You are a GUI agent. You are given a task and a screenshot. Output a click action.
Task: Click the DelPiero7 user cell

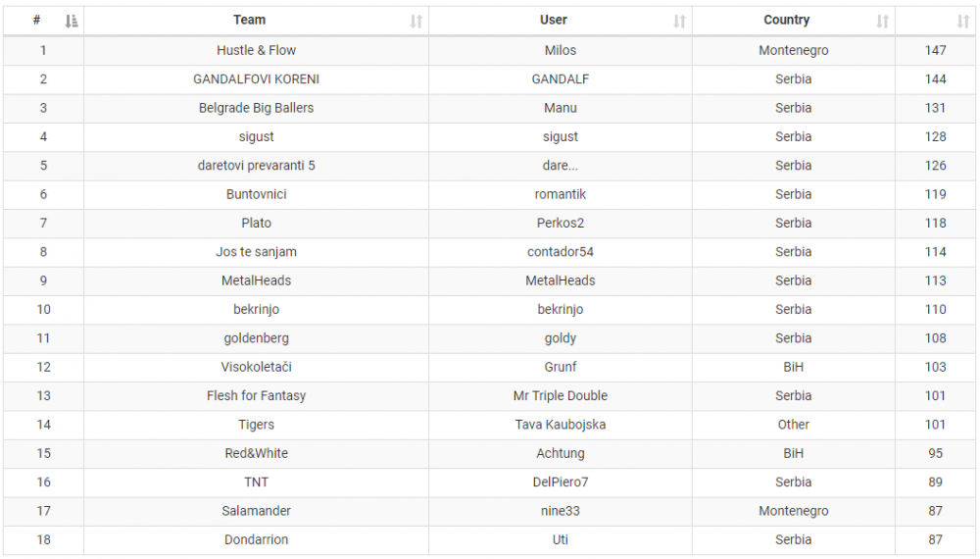[561, 482]
